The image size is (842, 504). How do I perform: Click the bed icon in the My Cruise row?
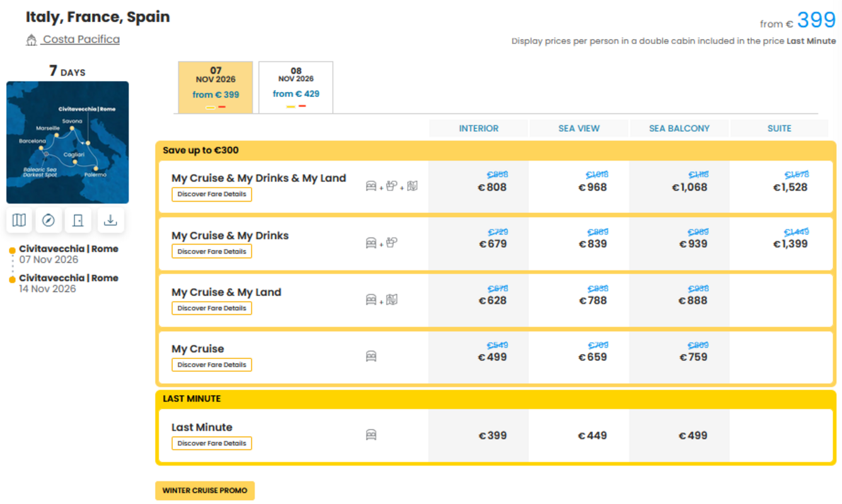pos(371,357)
